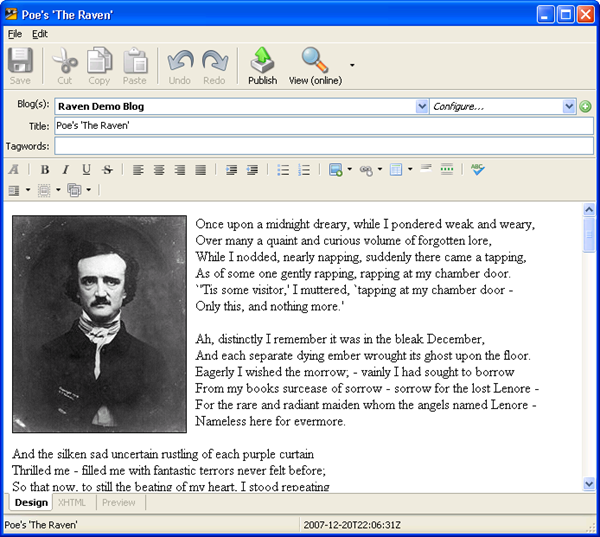Justify the text alignment
Image resolution: width=600 pixels, height=537 pixels.
(201, 170)
